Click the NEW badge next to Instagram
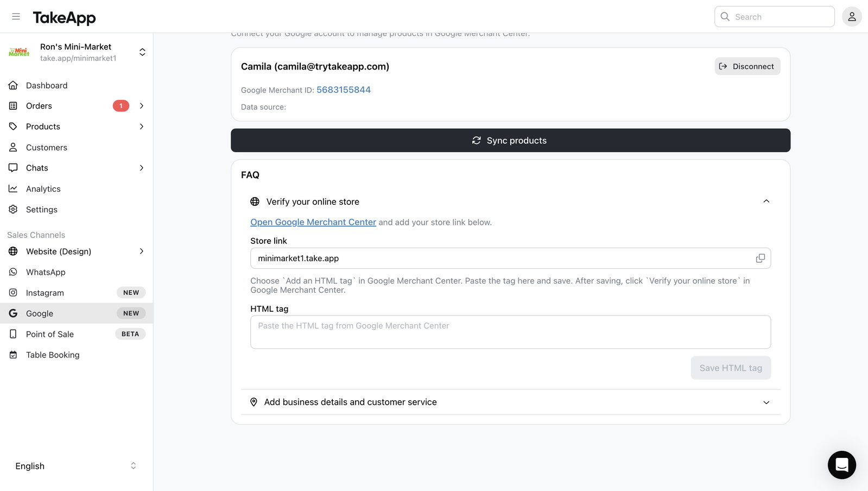 (131, 293)
